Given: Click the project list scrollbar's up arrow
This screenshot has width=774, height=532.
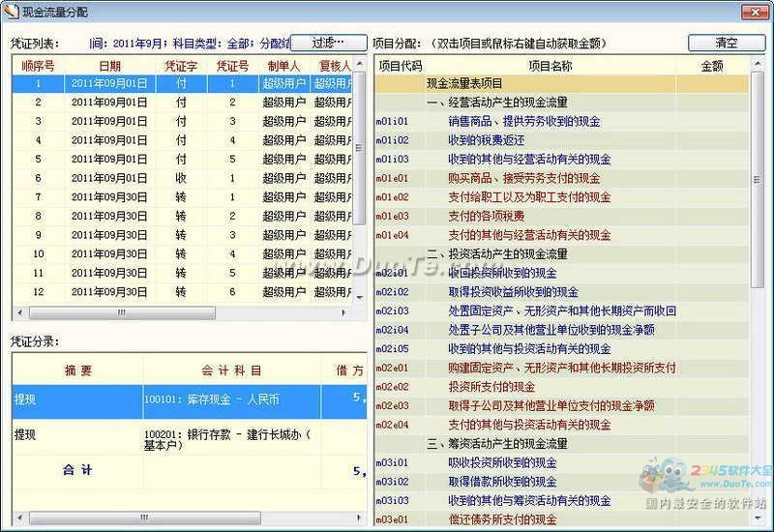Looking at the screenshot, I should [758, 64].
